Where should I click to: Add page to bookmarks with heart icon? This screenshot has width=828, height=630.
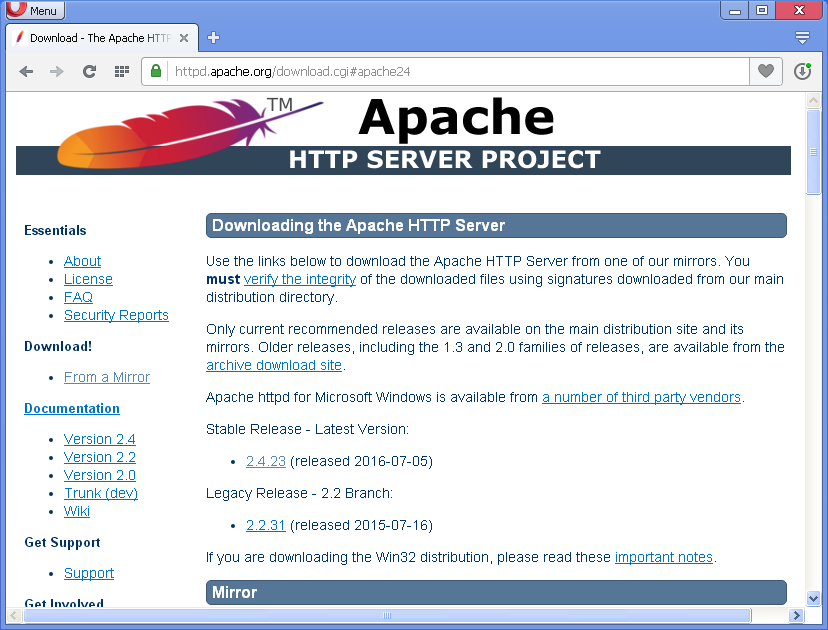click(x=766, y=71)
